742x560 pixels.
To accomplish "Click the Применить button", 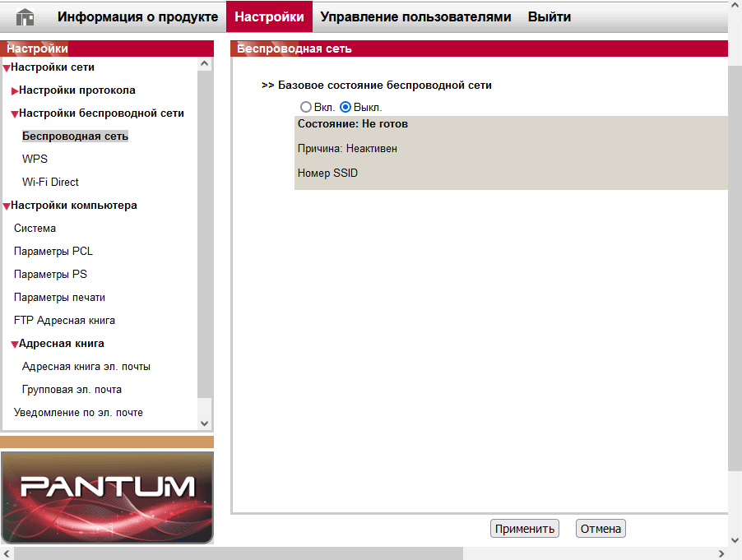I will 524,528.
